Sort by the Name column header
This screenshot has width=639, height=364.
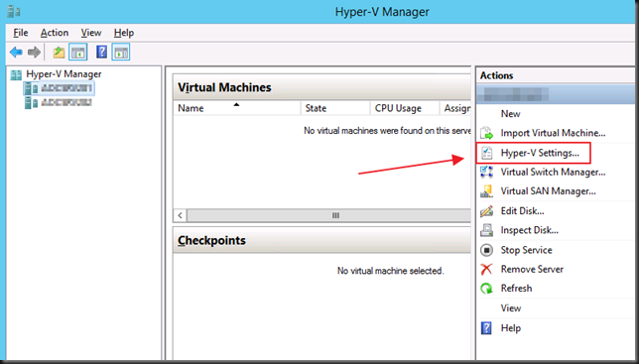237,108
